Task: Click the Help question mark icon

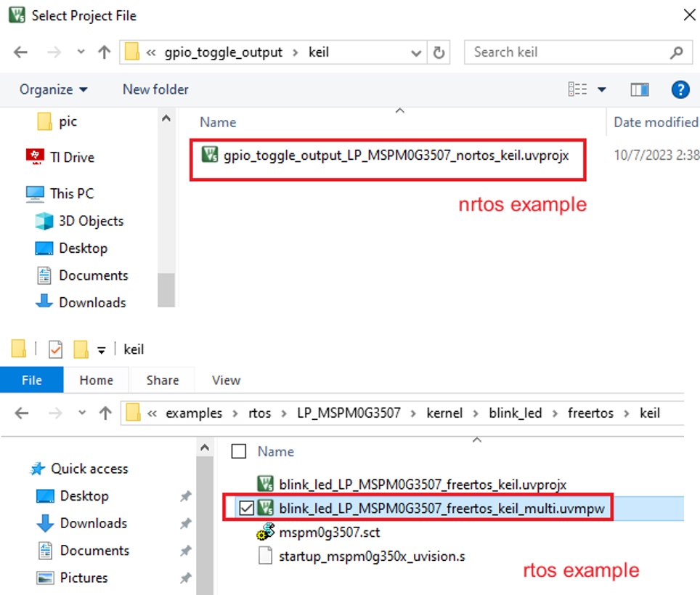Action: point(680,89)
